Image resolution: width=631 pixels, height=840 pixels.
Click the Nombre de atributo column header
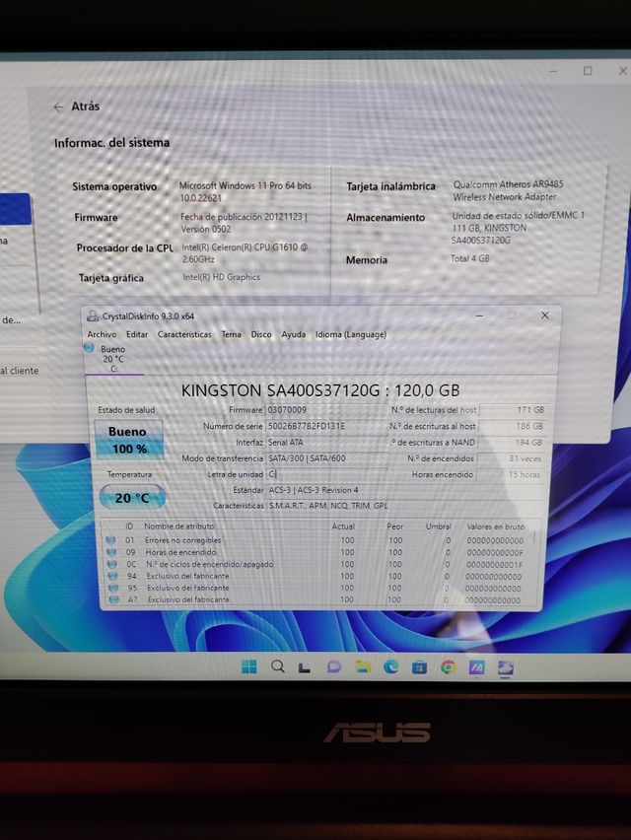point(178,526)
